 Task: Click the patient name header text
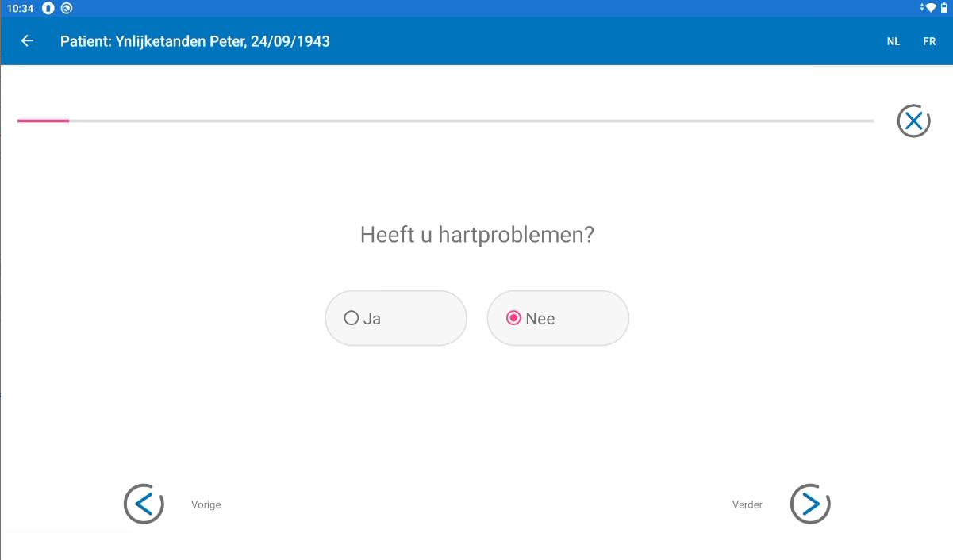coord(195,41)
